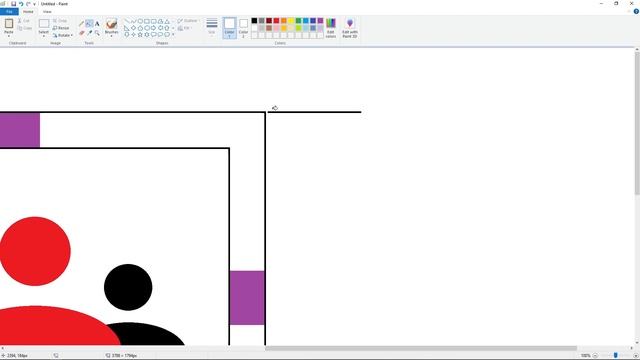Click the Zoom out minus button
The width and height of the screenshot is (640, 360).
pyautogui.click(x=595, y=356)
